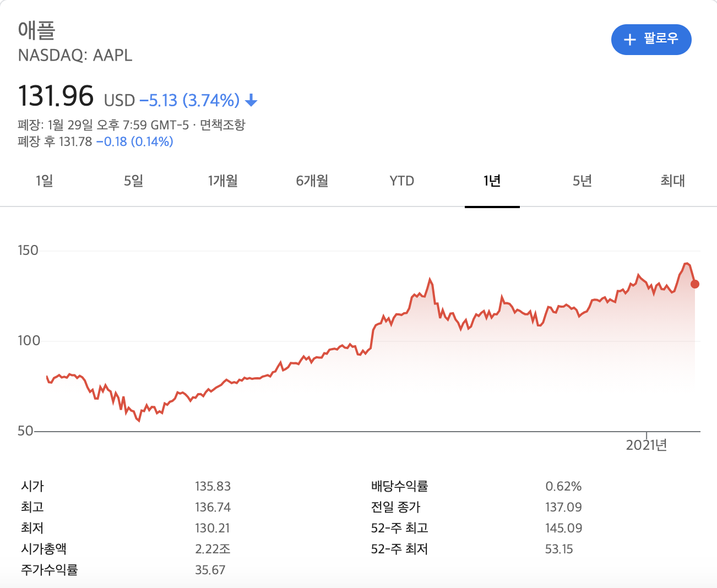
Task: Open the 면책조항 disclaimer link
Action: 222,125
